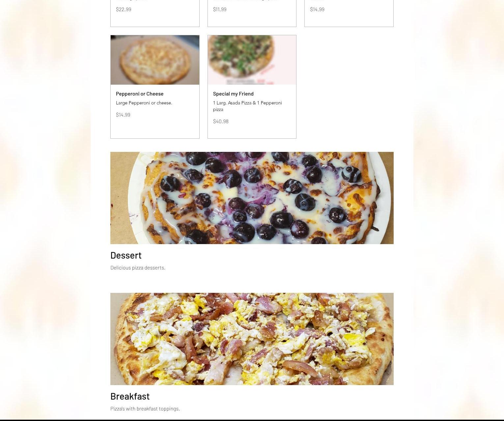Image resolution: width=504 pixels, height=421 pixels.
Task: Click the $22.99 price on the top-left card
Action: [x=124, y=9]
